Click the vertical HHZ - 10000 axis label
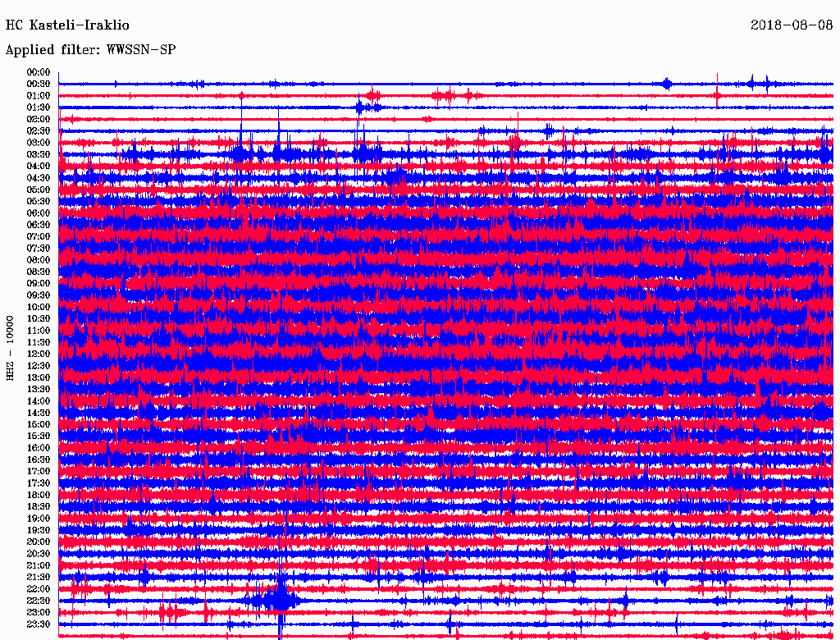 point(10,349)
